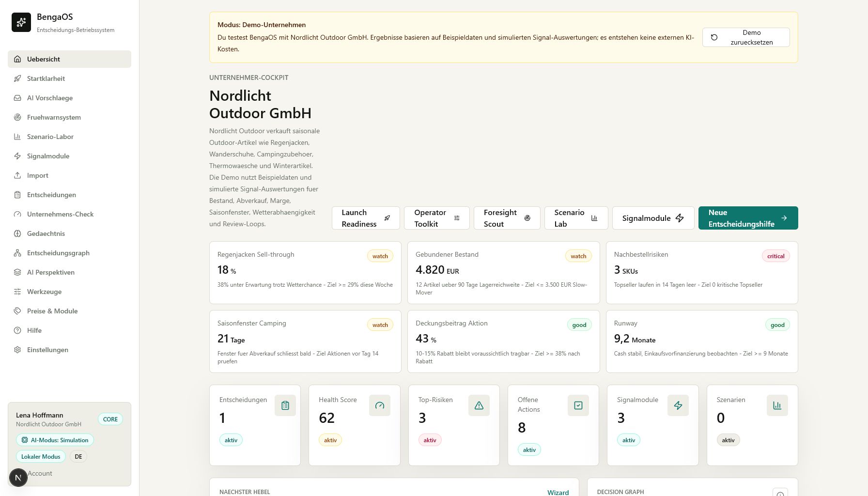Click the gear icon beside Einstellungen
Image resolution: width=868 pixels, height=496 pixels.
tap(17, 350)
